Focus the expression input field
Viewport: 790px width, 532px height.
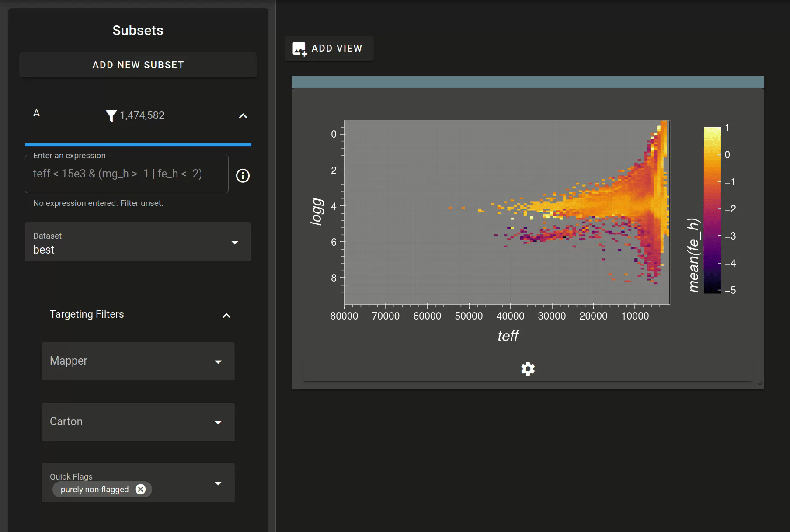pyautogui.click(x=127, y=174)
